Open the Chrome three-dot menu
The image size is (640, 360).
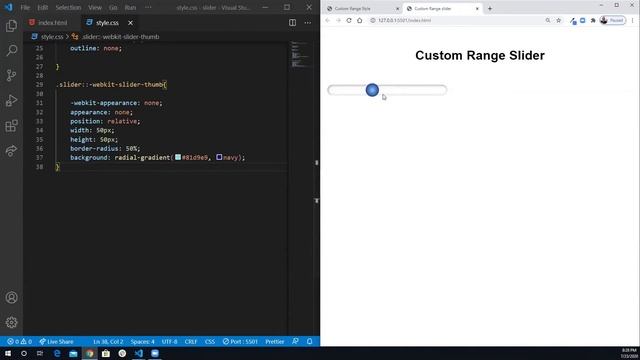click(633, 20)
